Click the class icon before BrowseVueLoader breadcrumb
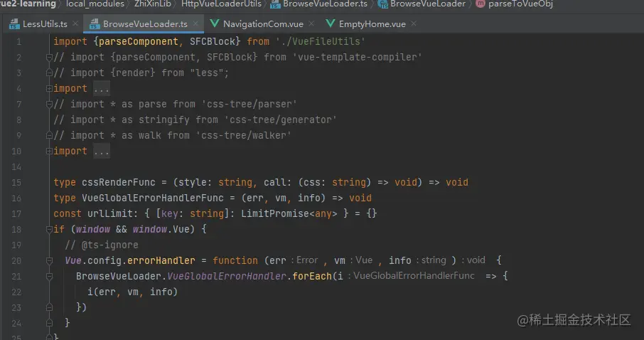The width and height of the screenshot is (644, 340). point(383,4)
